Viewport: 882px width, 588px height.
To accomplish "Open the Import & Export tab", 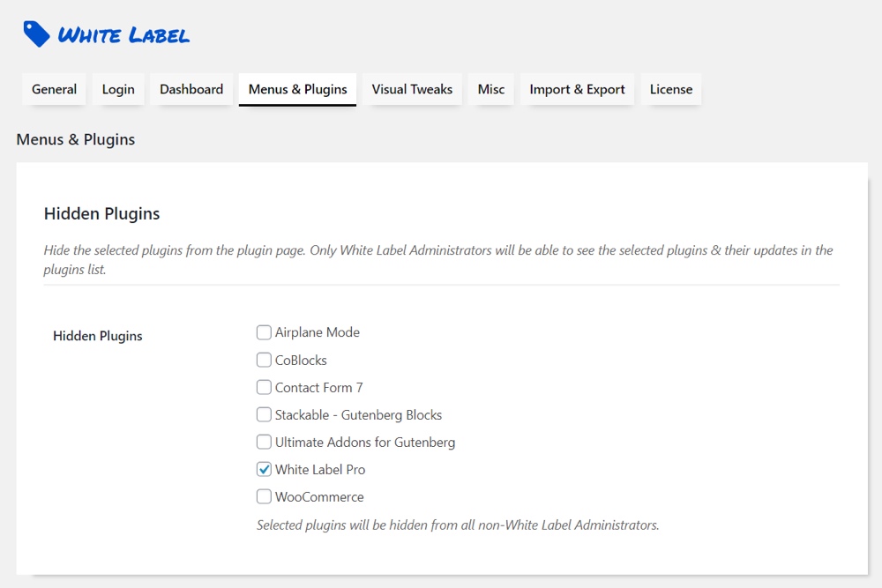I will point(577,89).
